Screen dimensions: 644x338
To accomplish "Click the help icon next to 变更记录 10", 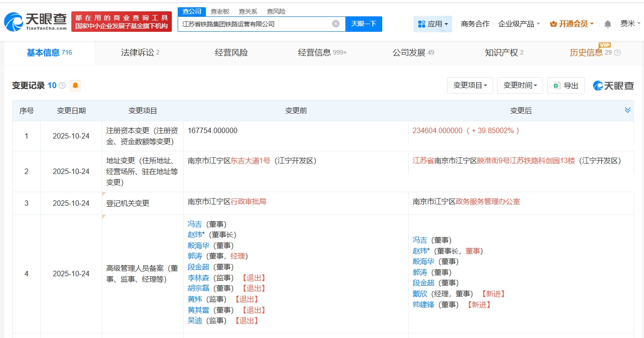I will (63, 85).
